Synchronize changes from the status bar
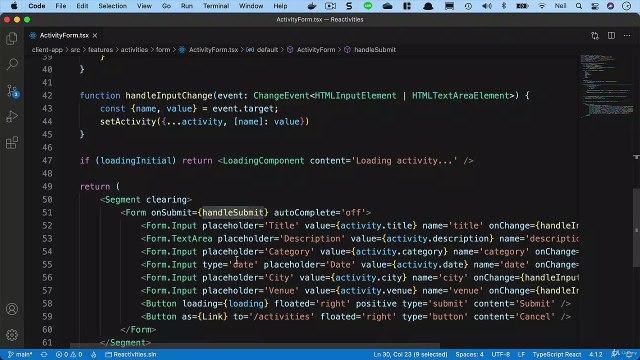The height and width of the screenshot is (360, 640). [x=44, y=354]
